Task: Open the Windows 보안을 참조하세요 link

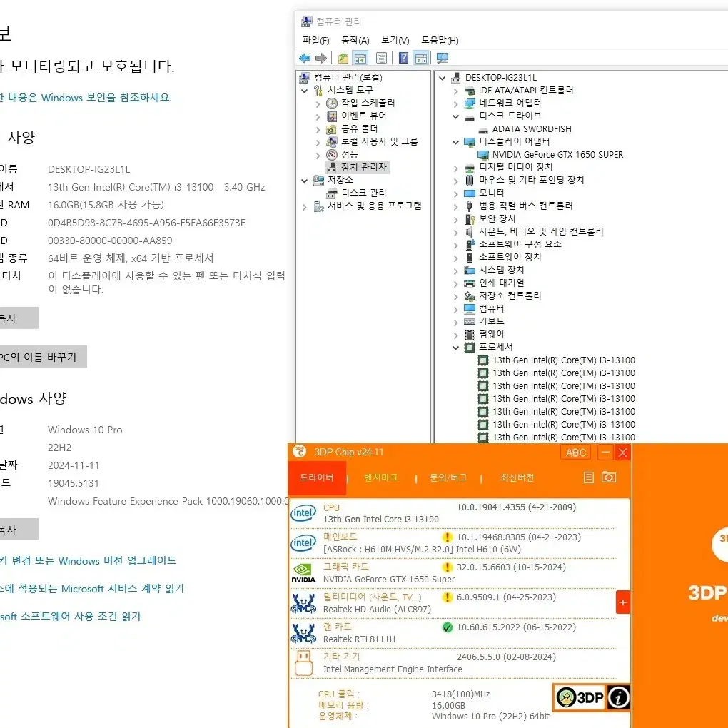Action: (106, 98)
